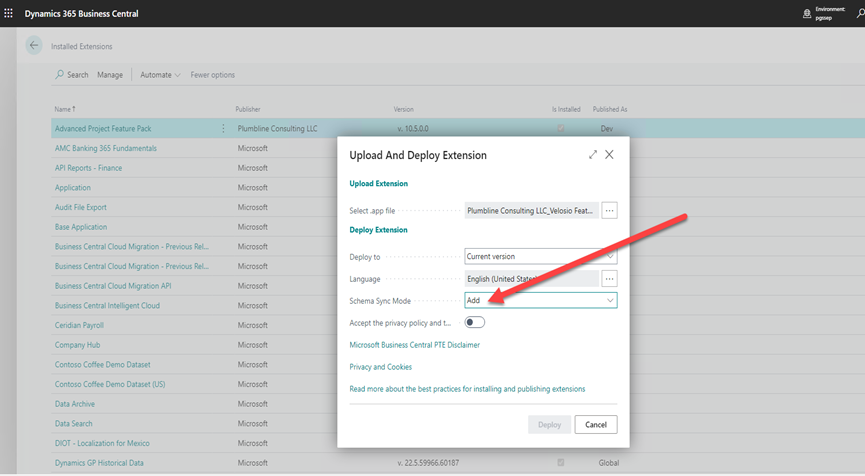This screenshot has width=865, height=476.
Task: Go back with the arrow button
Action: click(x=34, y=46)
